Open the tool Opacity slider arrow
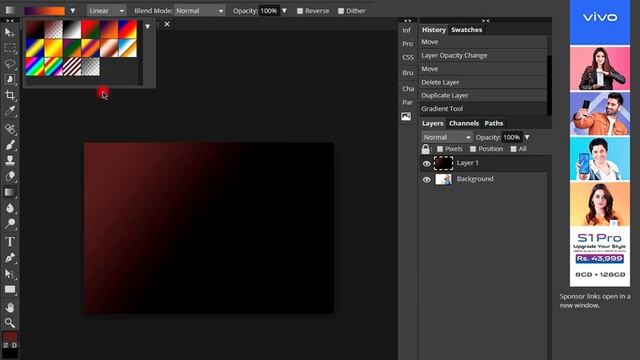 coord(284,11)
